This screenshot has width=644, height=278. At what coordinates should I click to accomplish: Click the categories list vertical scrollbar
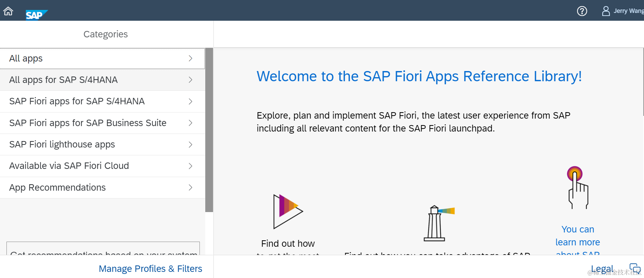coord(209,130)
